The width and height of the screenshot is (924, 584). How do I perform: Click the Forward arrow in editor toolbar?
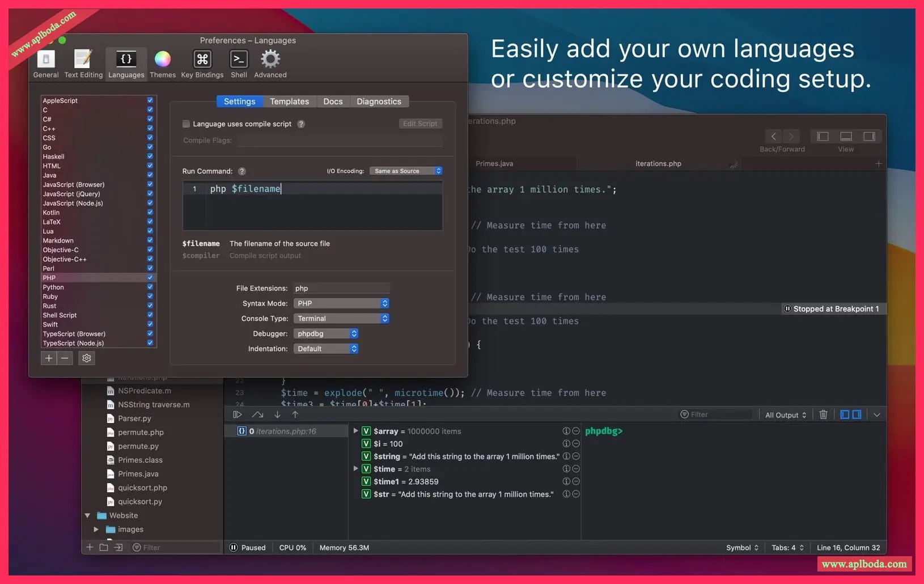[x=791, y=137]
